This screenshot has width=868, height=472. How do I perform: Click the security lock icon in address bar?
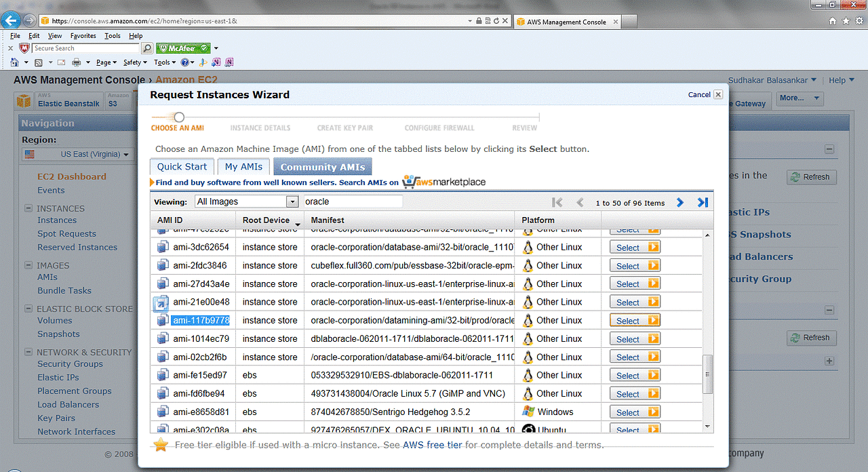pos(479,21)
